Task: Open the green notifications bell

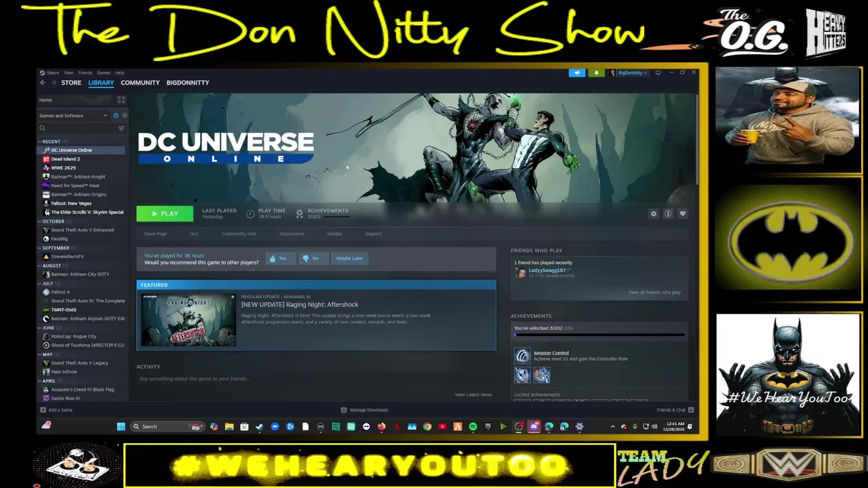Action: click(x=597, y=73)
